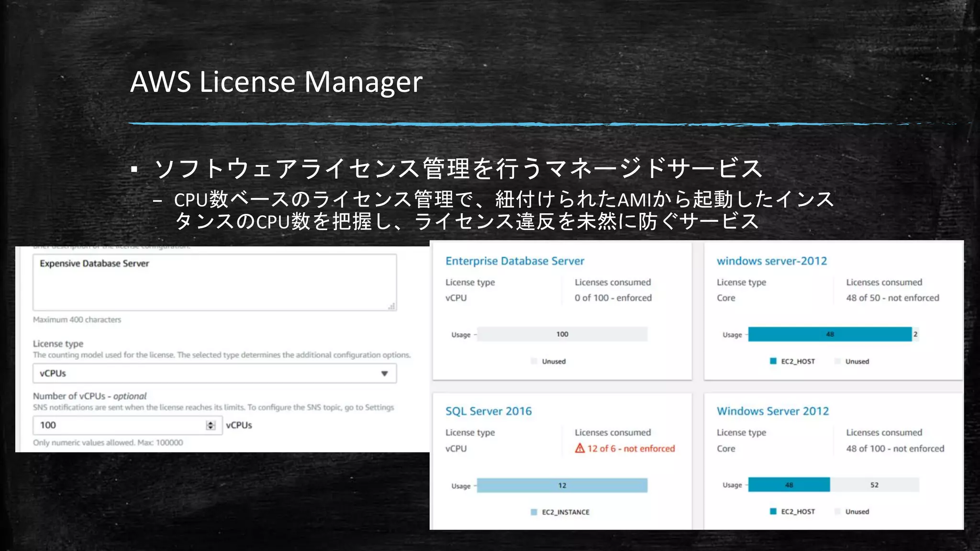Click the unused 52 segment in Windows Server 2012
This screenshot has width=980, height=551.
874,485
